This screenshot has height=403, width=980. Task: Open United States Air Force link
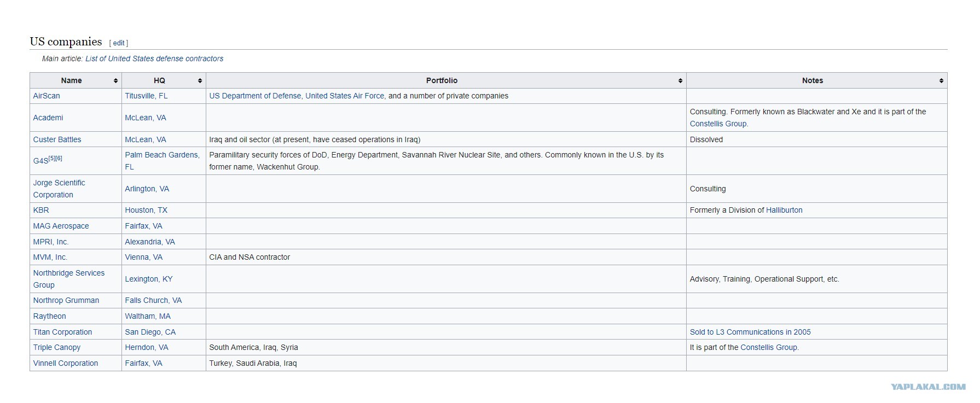pos(345,96)
